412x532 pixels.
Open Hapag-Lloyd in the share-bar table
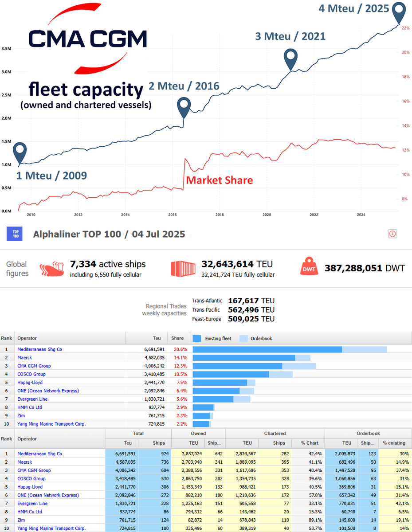click(30, 383)
